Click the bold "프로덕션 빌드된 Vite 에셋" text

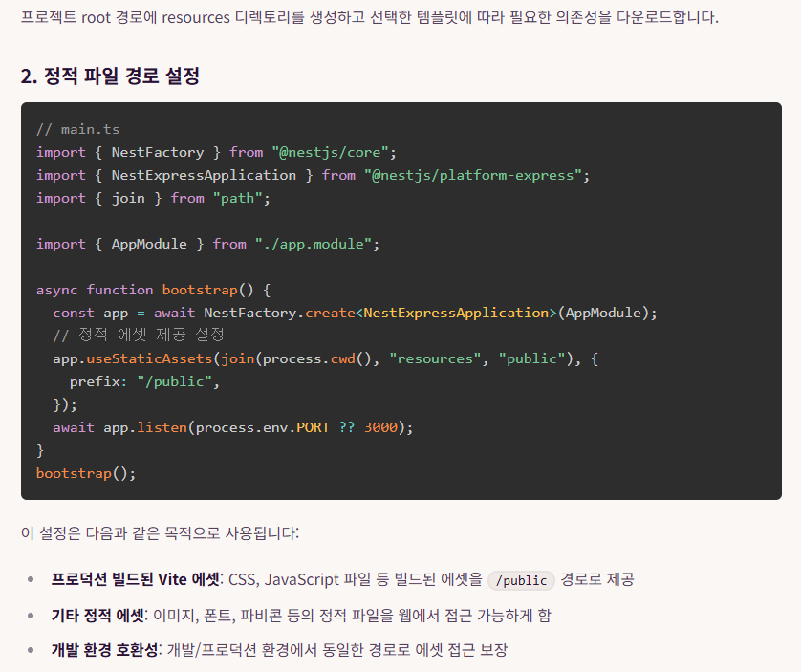[136, 579]
